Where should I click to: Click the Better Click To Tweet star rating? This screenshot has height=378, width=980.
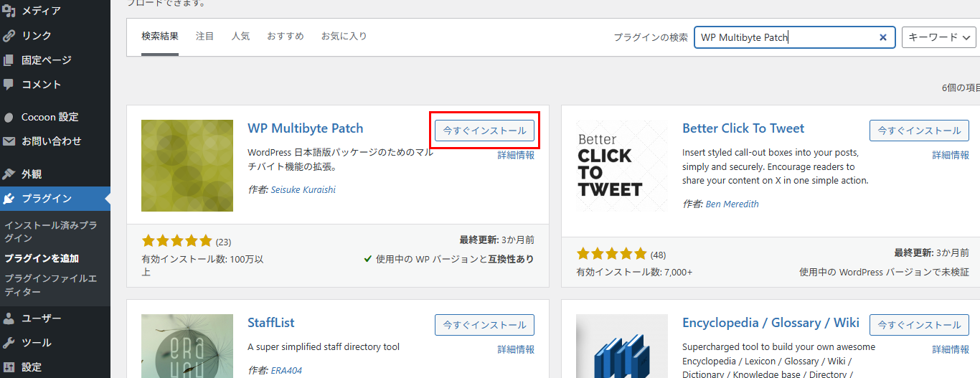(612, 255)
